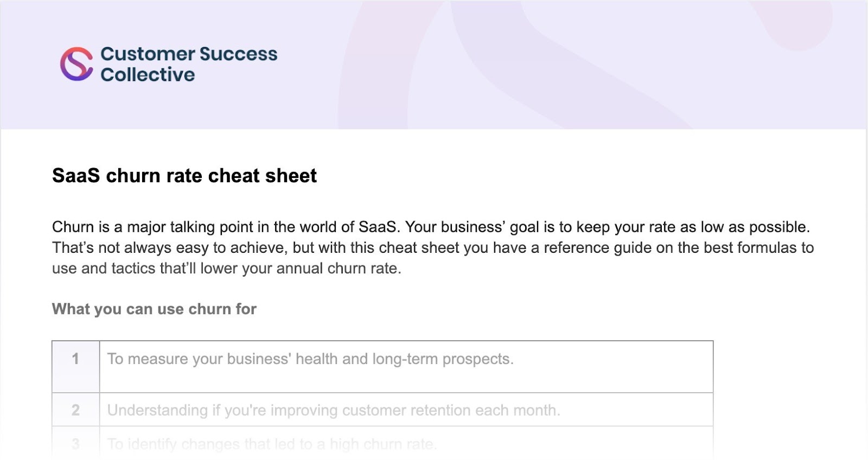The image size is (868, 460).
Task: Click the words "reference guide" in the intro
Action: pos(594,248)
